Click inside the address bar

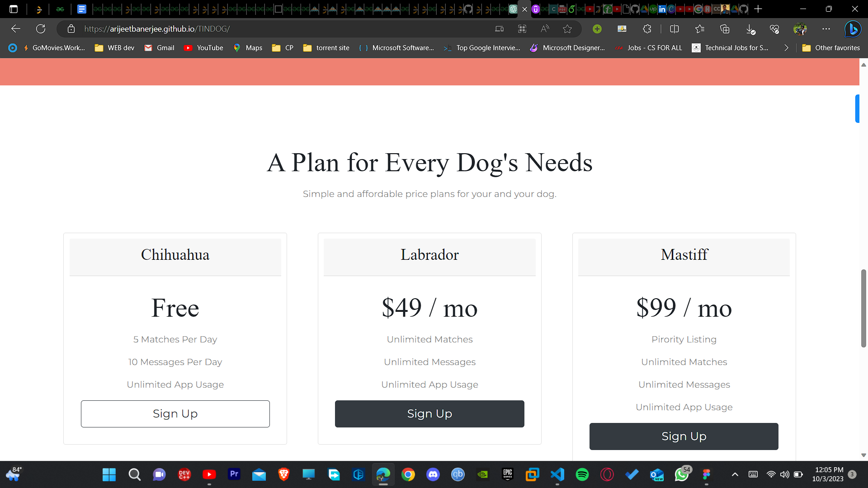tap(271, 28)
